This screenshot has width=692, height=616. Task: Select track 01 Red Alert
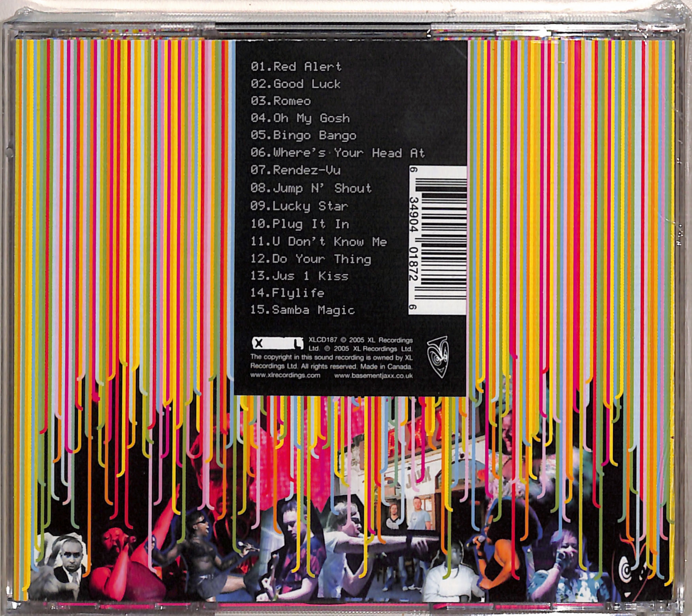(x=296, y=66)
